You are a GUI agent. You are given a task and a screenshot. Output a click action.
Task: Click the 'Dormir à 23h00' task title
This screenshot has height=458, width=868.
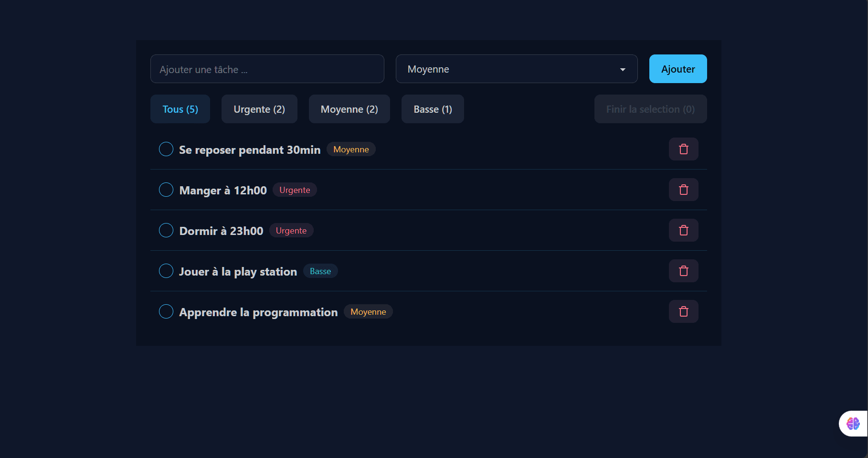pos(221,231)
